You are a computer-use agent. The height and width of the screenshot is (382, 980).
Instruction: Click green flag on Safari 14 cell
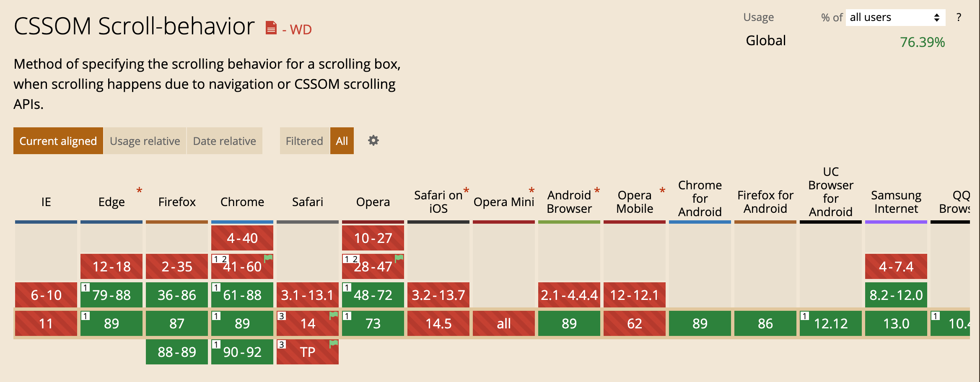point(334,315)
